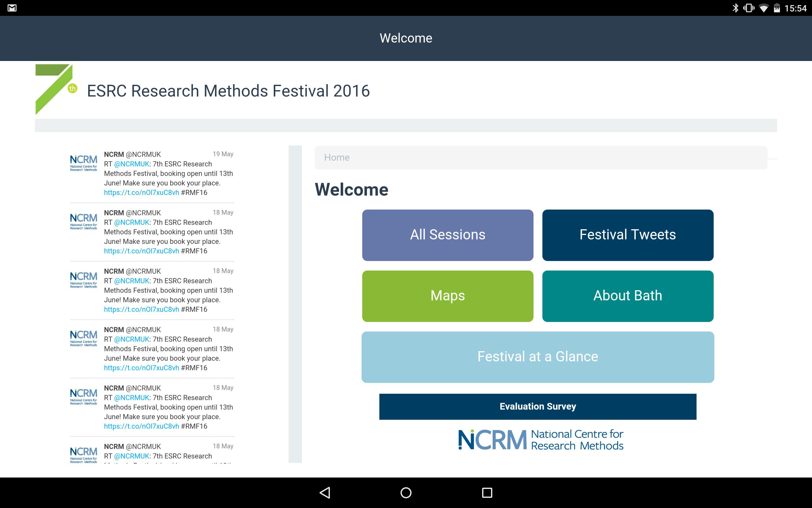
Task: Open Festival at a Glance
Action: tap(538, 357)
